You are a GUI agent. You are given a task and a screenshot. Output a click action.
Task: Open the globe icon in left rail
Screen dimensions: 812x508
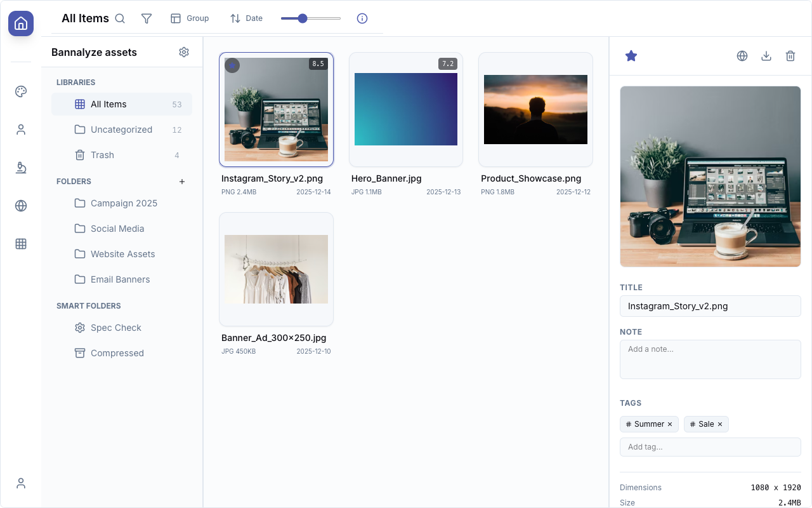21,206
